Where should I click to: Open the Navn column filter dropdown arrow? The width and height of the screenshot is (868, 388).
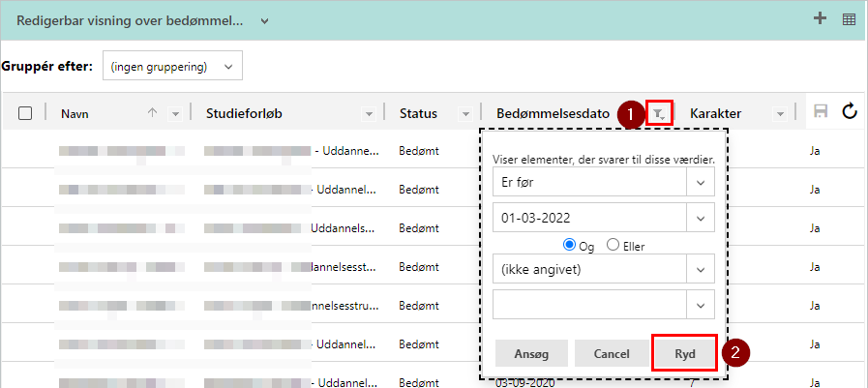click(175, 114)
